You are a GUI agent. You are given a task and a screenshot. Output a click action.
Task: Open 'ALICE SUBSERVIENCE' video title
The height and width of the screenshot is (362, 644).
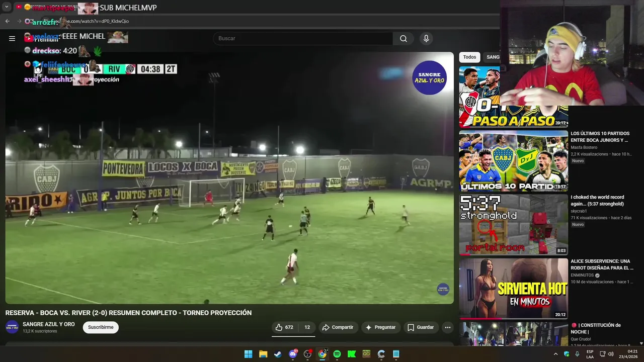point(602,264)
